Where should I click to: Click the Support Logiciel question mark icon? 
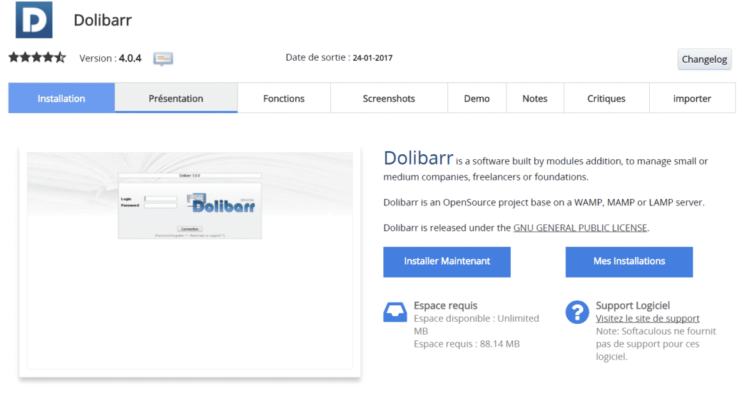[577, 312]
